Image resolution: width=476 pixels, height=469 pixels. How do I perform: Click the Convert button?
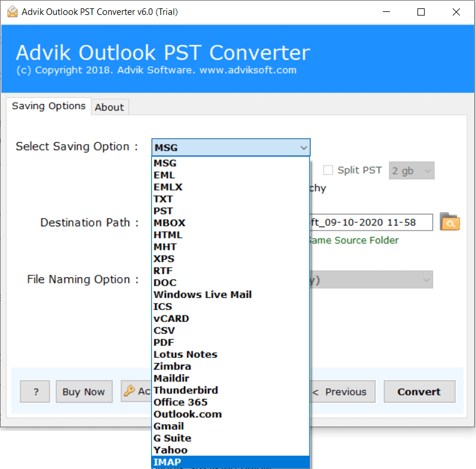(x=419, y=391)
